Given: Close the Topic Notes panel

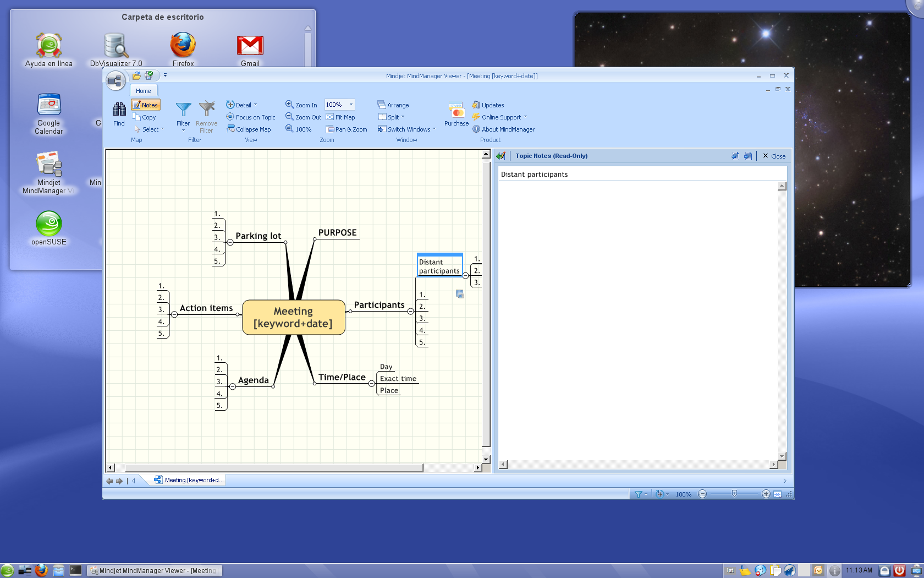Looking at the screenshot, I should pyautogui.click(x=774, y=156).
